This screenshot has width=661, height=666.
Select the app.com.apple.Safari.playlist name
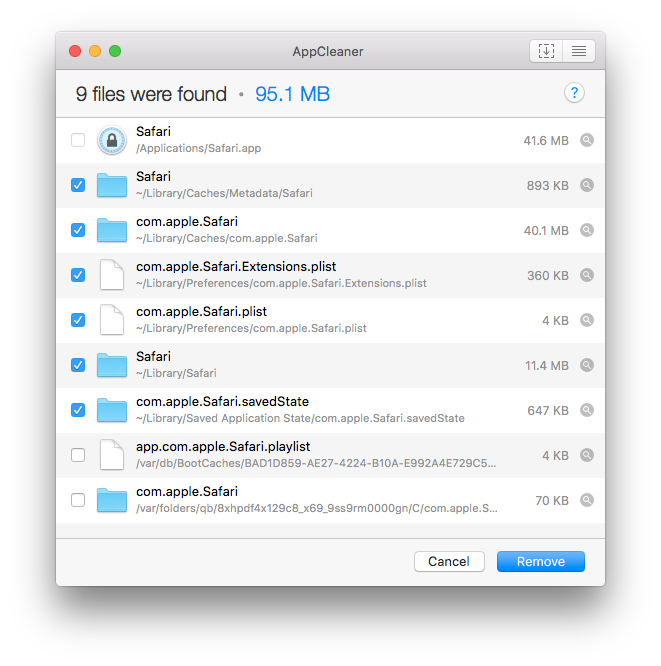223,447
